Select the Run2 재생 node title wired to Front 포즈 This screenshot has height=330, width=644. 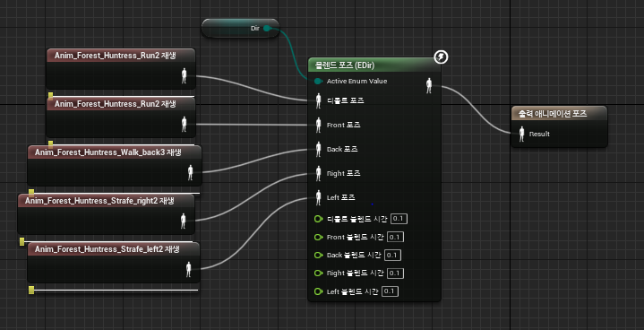pos(116,104)
